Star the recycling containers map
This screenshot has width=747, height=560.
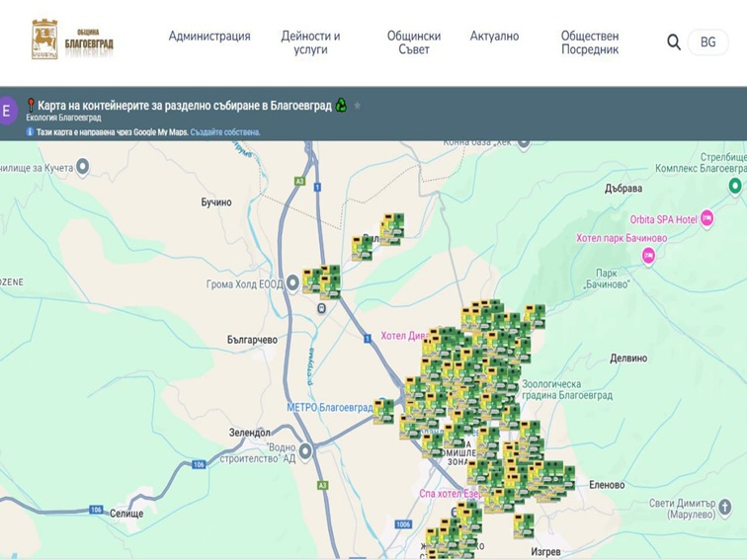357,106
